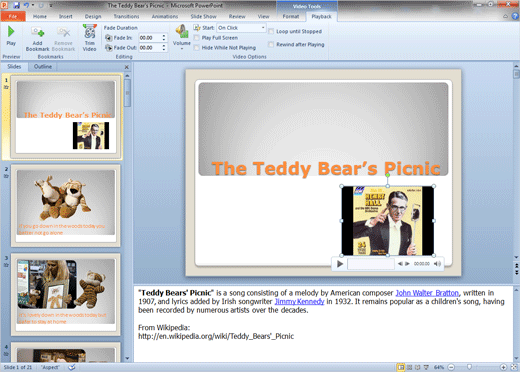The width and height of the screenshot is (520, 372).
Task: Switch to the Animations tab
Action: pos(165,16)
